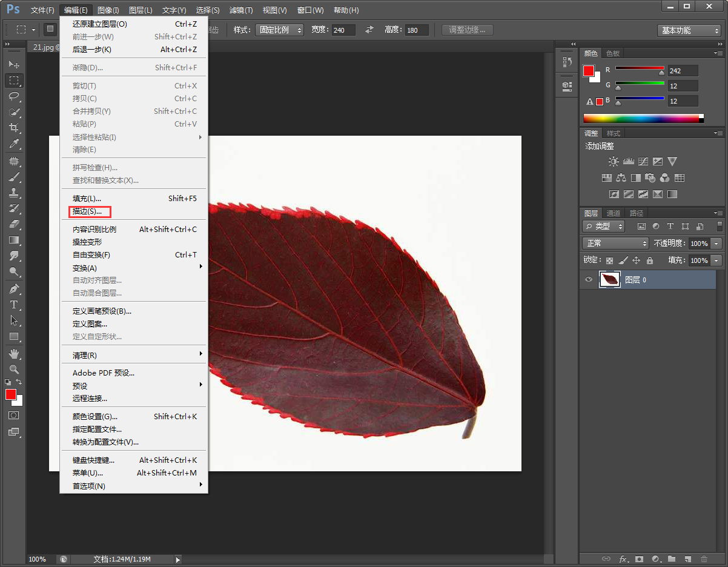Select the Horizontal Type tool

[15, 305]
